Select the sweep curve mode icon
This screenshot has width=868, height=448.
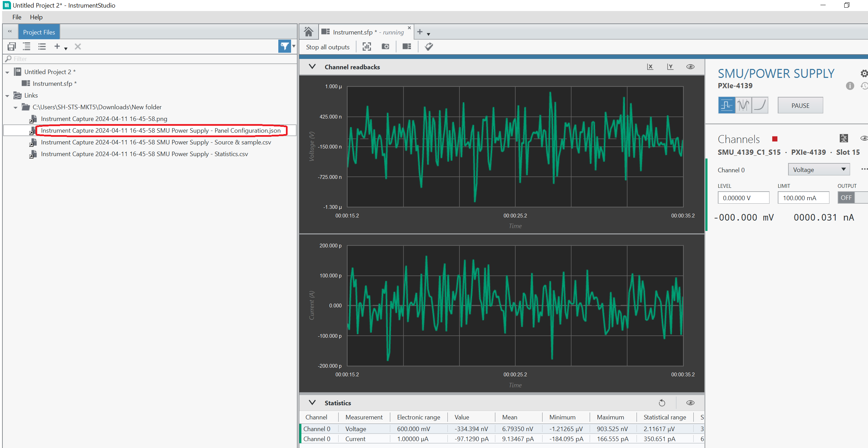coord(760,105)
